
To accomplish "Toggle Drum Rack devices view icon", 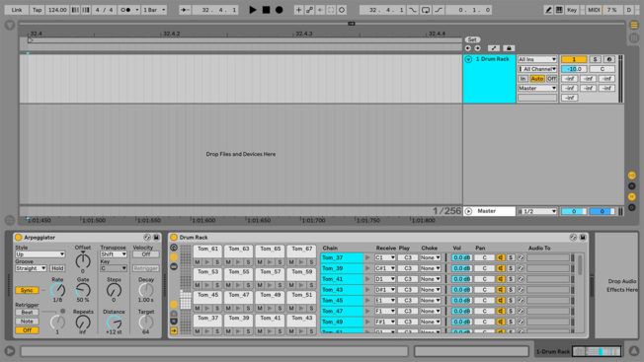I will pos(174,266).
